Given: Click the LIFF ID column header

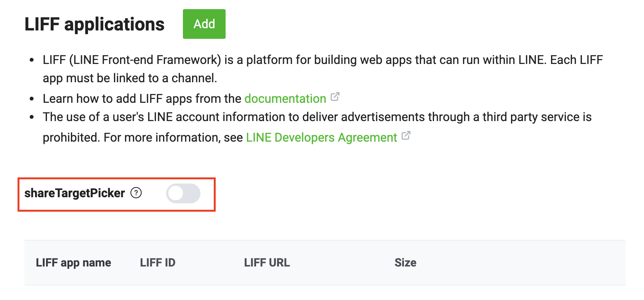Looking at the screenshot, I should point(158,263).
